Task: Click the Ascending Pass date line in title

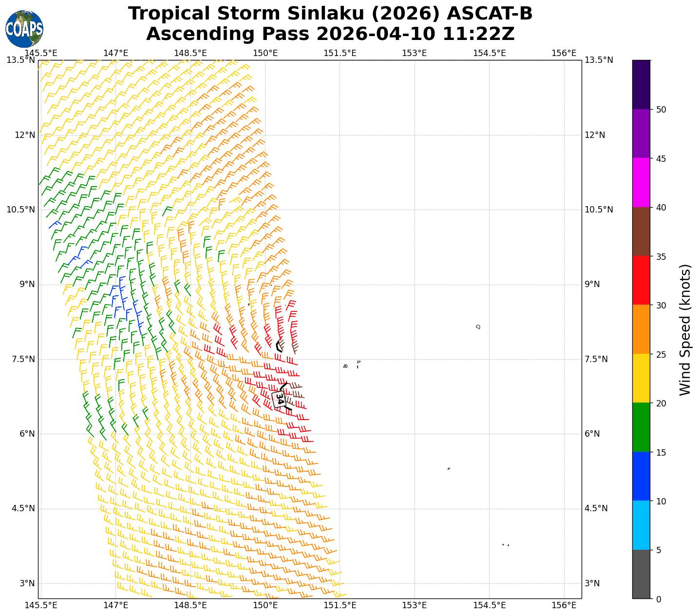Action: [330, 34]
